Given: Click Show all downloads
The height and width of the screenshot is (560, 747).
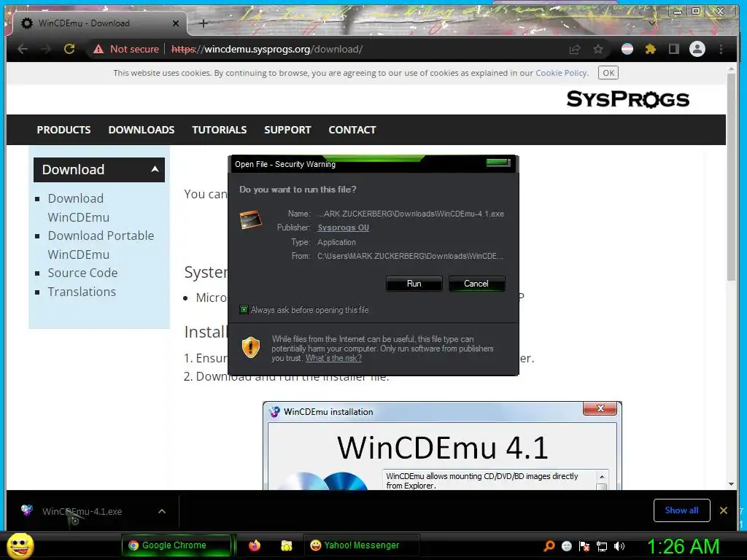Looking at the screenshot, I should tap(681, 510).
